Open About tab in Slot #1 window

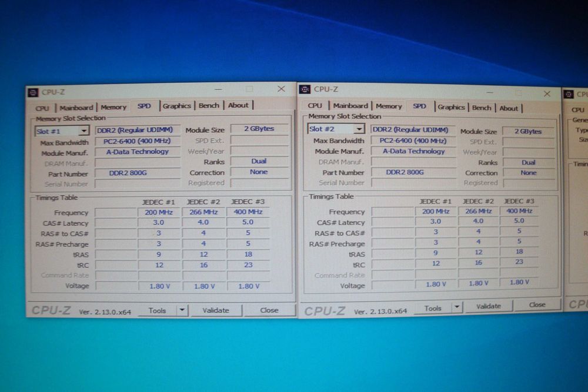239,105
